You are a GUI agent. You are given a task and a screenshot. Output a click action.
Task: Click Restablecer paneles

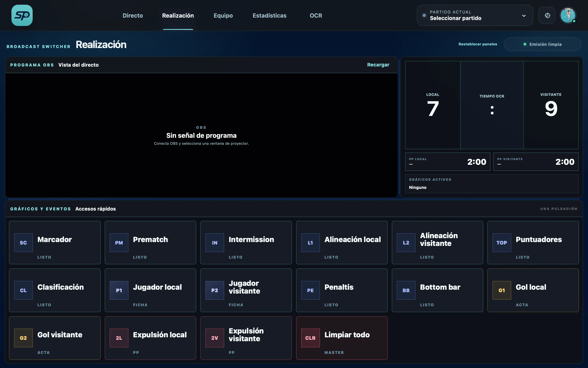[478, 44]
